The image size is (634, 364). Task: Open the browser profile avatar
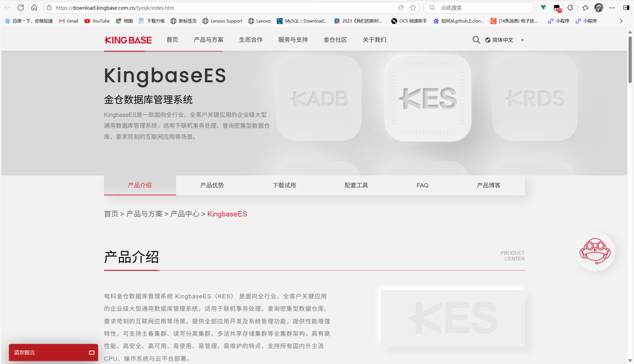[599, 8]
